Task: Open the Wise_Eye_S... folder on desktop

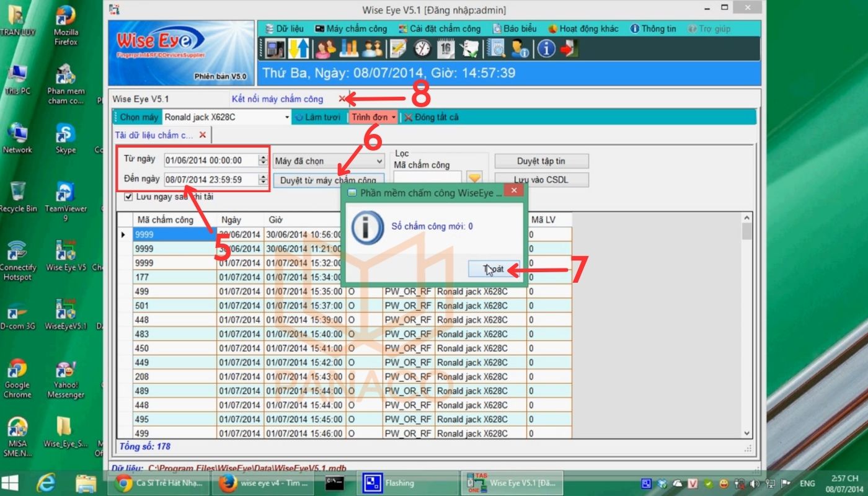Action: (66, 432)
